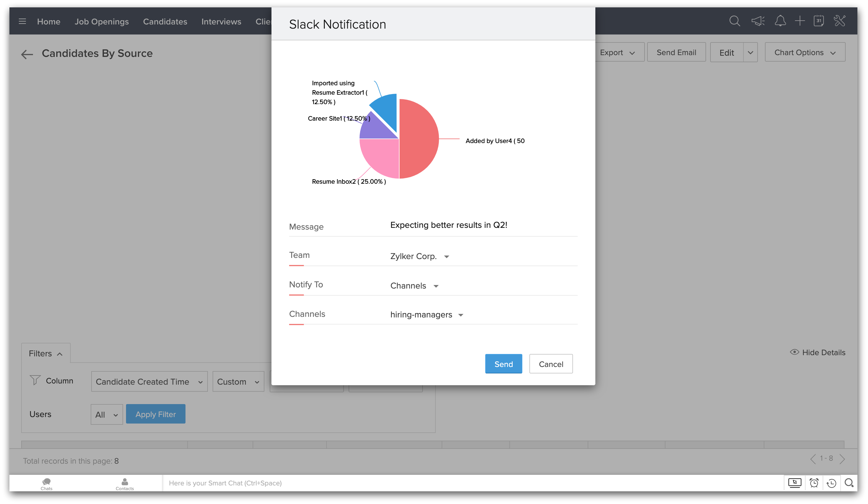This screenshot has height=504, width=868.
Task: Go to the Job Openings tab
Action: (102, 22)
